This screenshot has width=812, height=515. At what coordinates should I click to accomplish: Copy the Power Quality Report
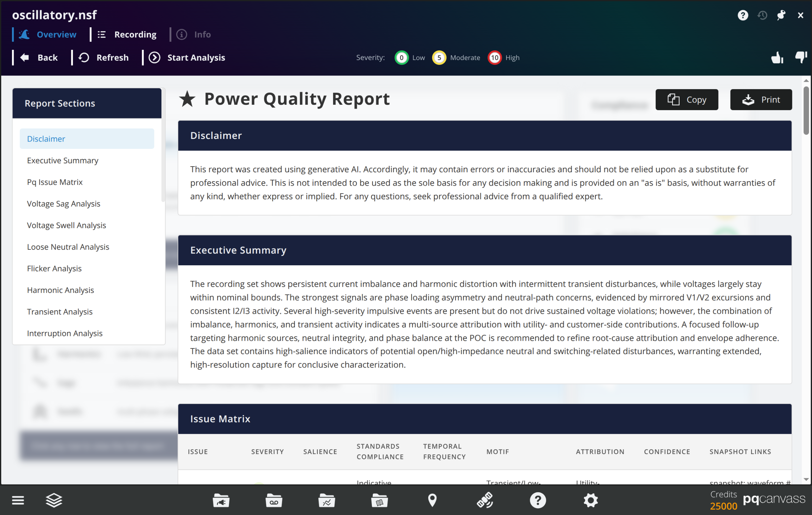coord(687,100)
